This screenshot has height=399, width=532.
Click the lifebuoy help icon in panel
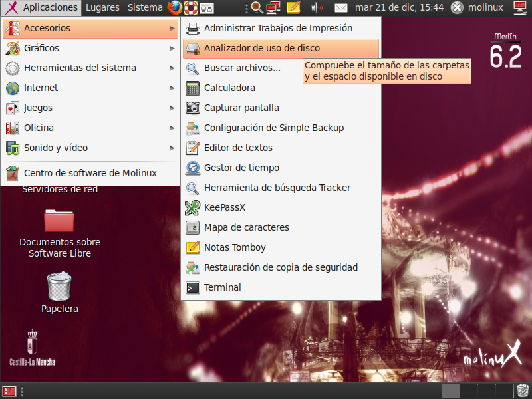191,7
